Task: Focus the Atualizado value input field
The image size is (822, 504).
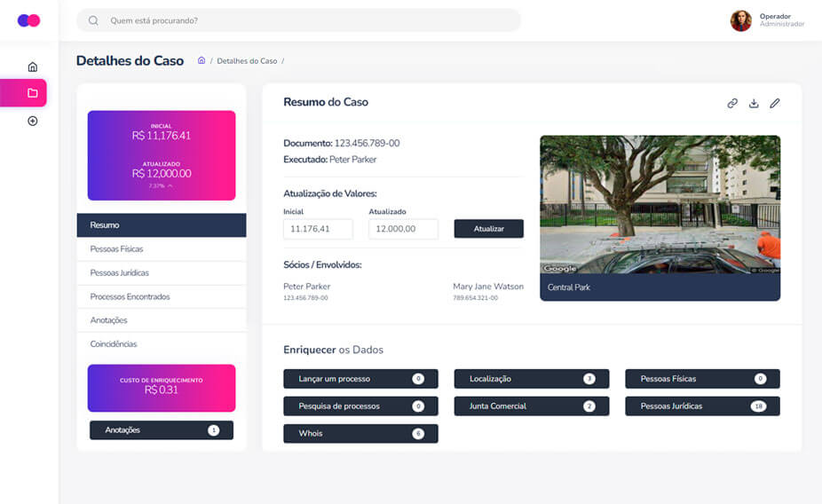Action: point(403,229)
